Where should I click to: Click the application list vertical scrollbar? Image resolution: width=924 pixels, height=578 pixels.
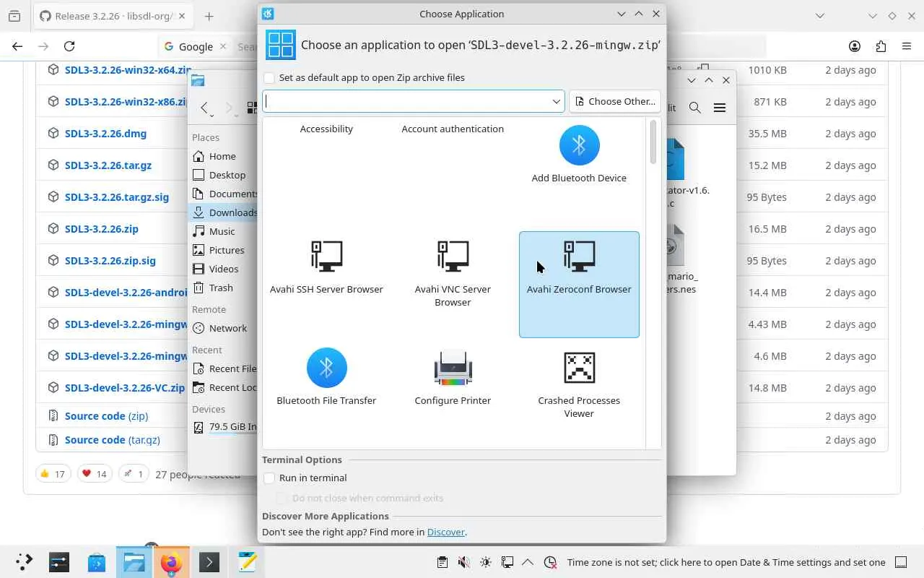[x=653, y=142]
